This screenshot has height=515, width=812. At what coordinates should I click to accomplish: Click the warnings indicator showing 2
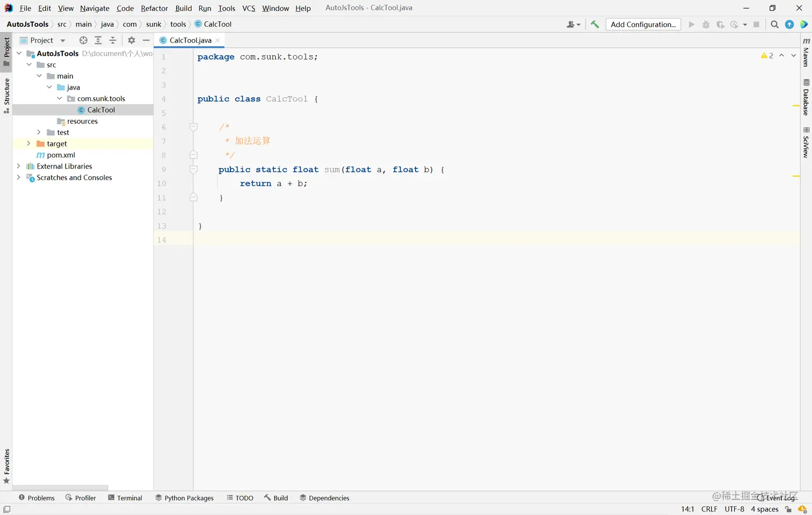[767, 55]
